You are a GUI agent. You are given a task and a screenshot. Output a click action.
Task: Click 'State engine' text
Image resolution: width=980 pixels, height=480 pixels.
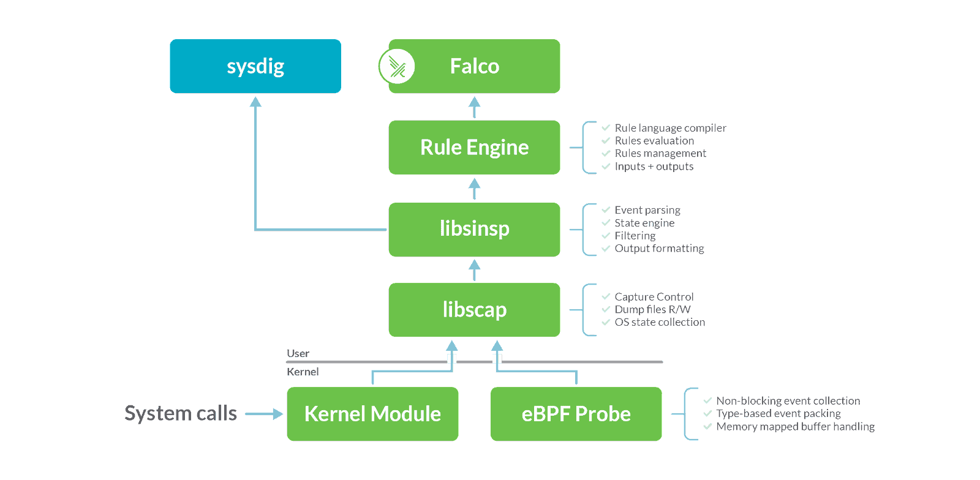click(645, 223)
